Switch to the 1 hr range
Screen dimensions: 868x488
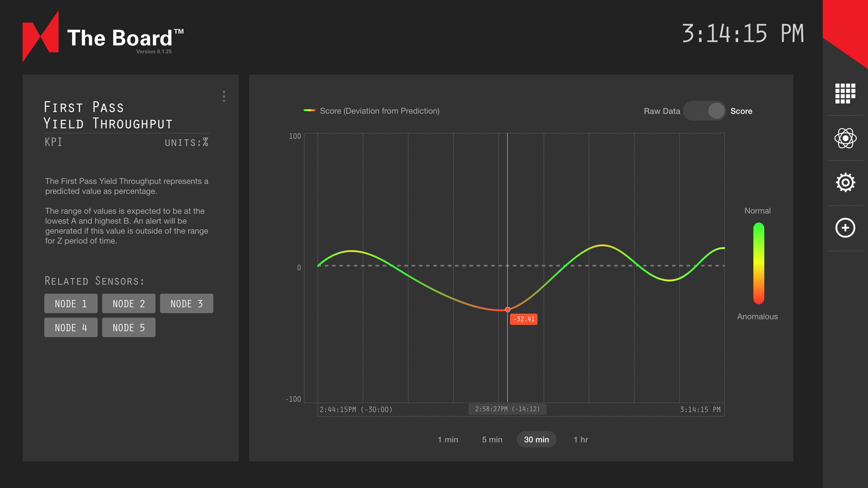click(x=580, y=439)
